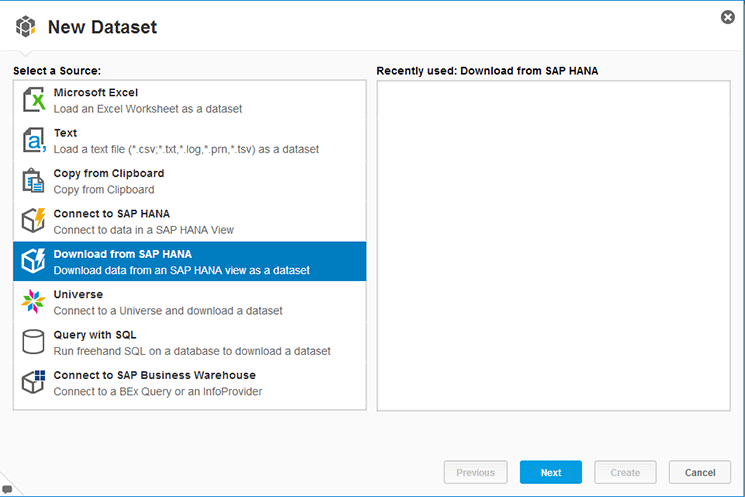Click the Query with SQL cylinder icon
This screenshot has height=497, width=745.
pyautogui.click(x=34, y=342)
